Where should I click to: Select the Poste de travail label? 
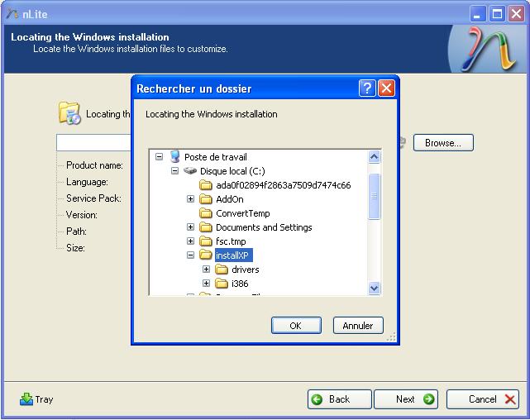click(x=215, y=157)
